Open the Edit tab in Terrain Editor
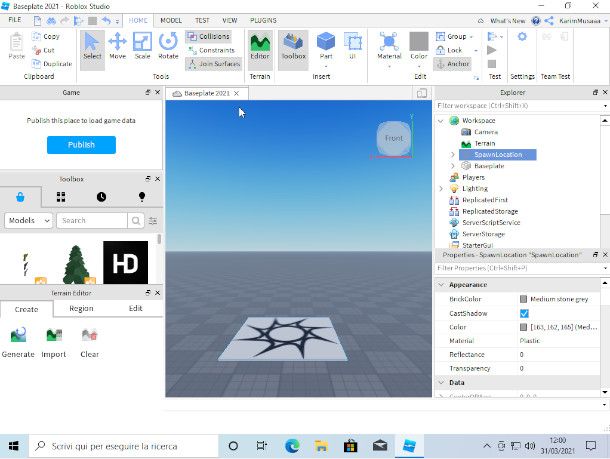The image size is (610, 459). 135,308
